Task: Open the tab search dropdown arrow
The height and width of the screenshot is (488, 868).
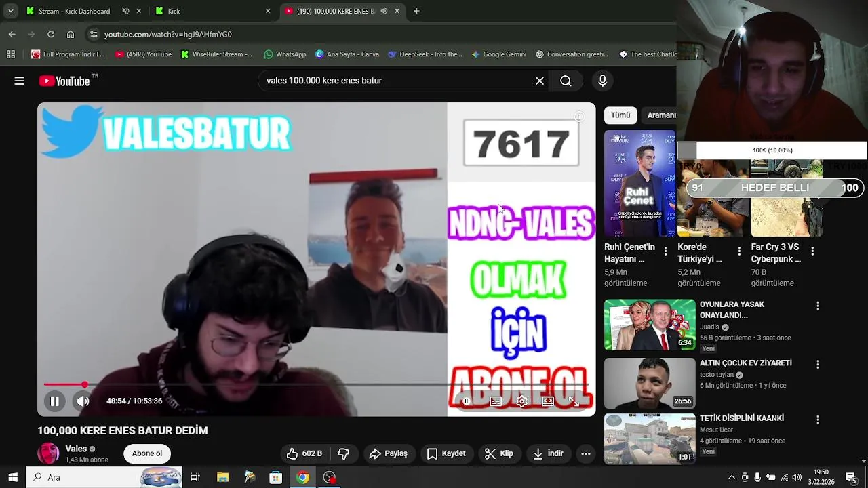Action: click(10, 11)
